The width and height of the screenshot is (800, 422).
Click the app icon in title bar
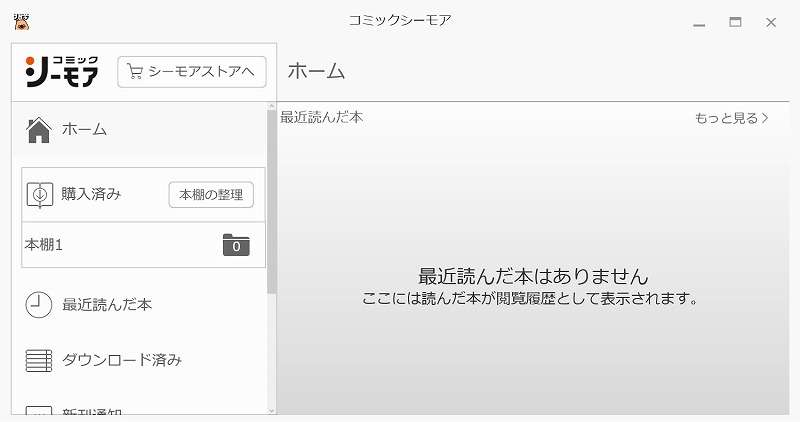pos(21,21)
